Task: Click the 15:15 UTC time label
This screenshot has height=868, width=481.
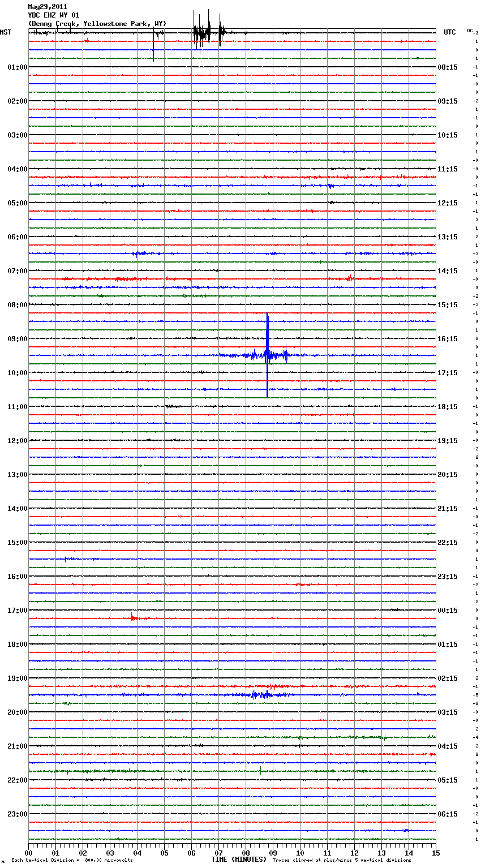Action: pyautogui.click(x=448, y=305)
